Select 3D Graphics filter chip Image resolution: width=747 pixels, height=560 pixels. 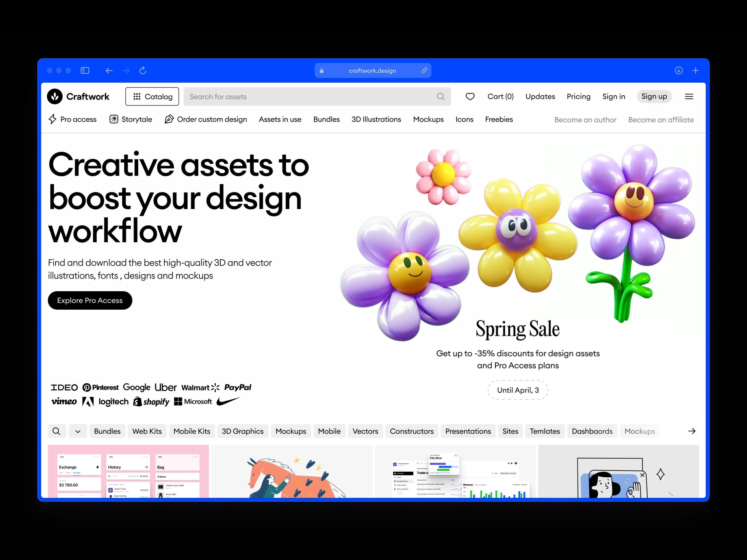click(x=243, y=431)
